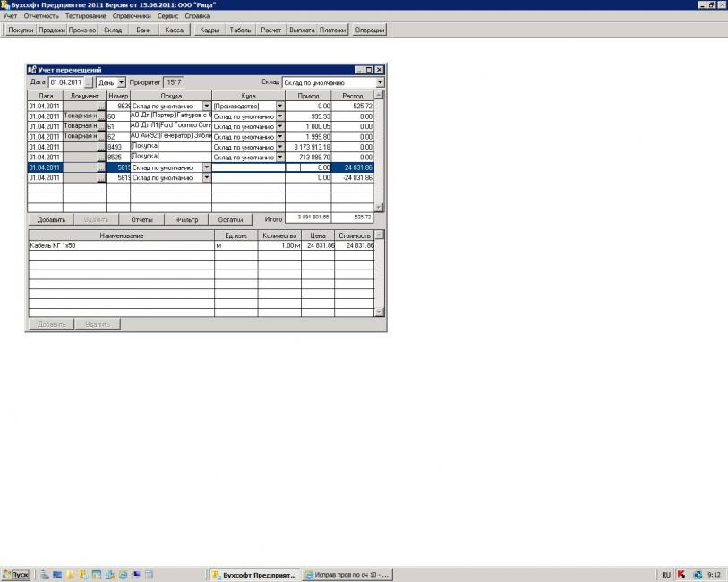This screenshot has width=728, height=582.
Task: Click document ellipsis button in row 60
Action: point(101,116)
